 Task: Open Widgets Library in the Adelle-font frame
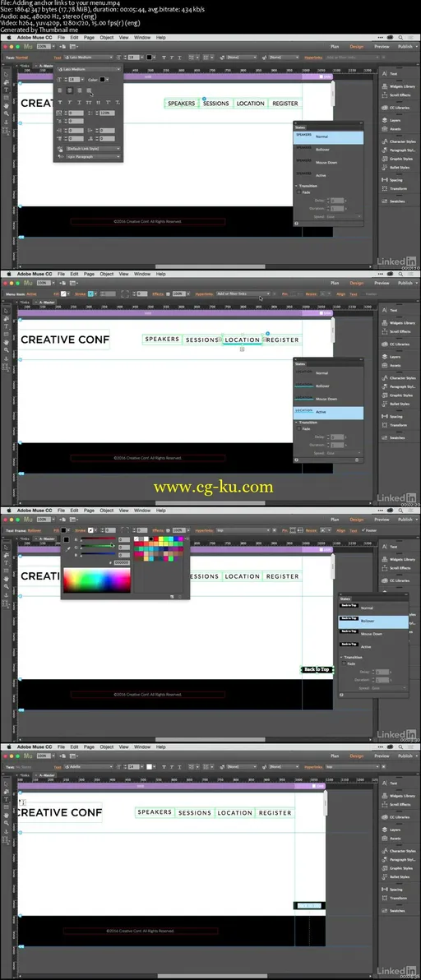tap(399, 796)
